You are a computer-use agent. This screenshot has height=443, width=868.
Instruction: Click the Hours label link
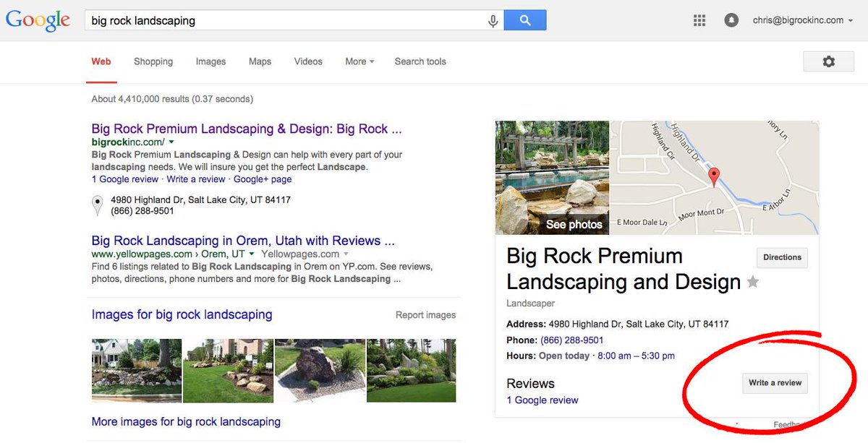[x=521, y=356]
